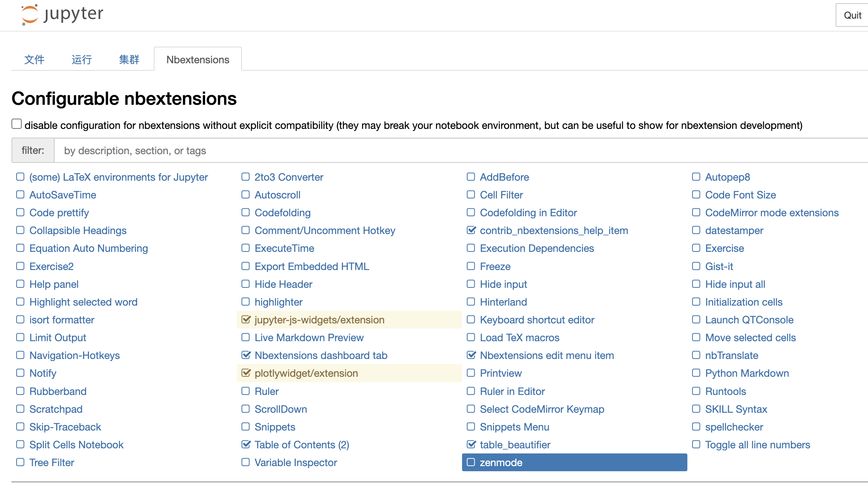Open the 文件 tab
Image resolution: width=868 pixels, height=491 pixels.
tap(34, 60)
